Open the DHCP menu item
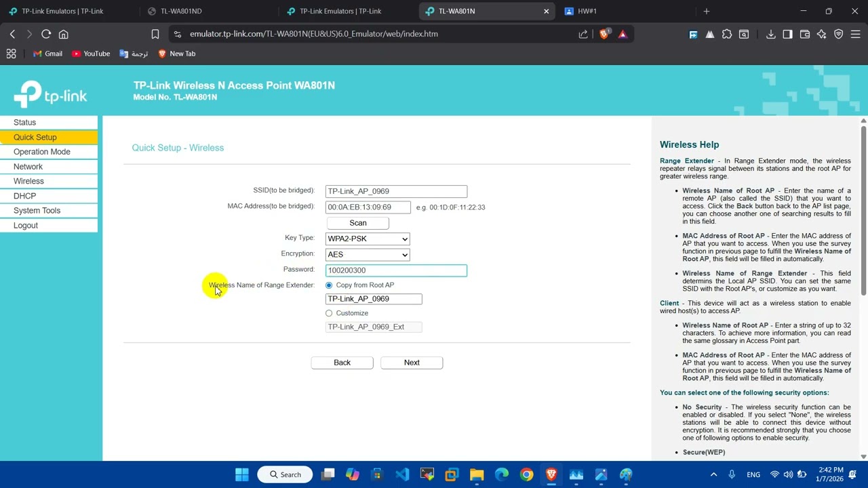Viewport: 868px width, 488px height. point(49,196)
